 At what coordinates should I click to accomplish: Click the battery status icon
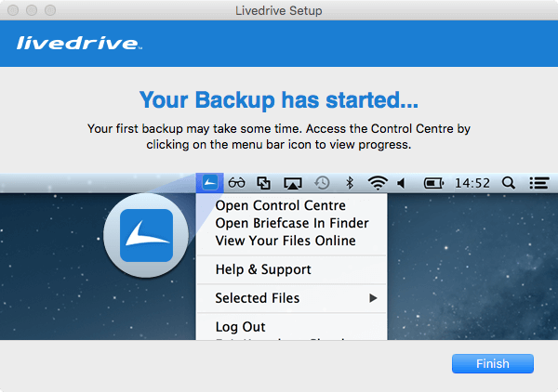point(433,183)
